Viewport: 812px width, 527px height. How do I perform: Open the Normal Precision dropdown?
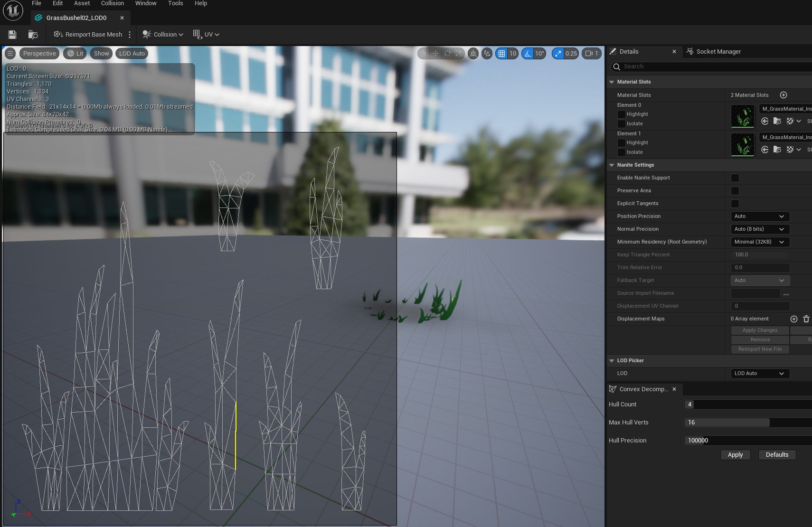[760, 229]
